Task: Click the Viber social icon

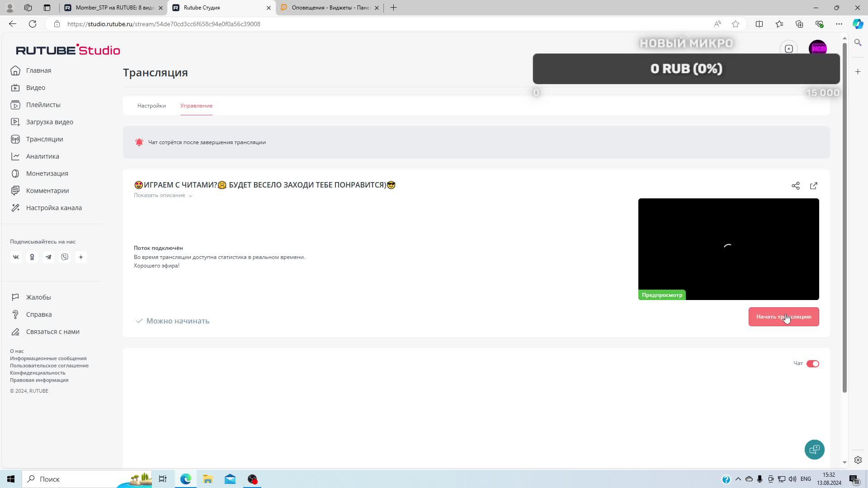Action: pyautogui.click(x=65, y=257)
